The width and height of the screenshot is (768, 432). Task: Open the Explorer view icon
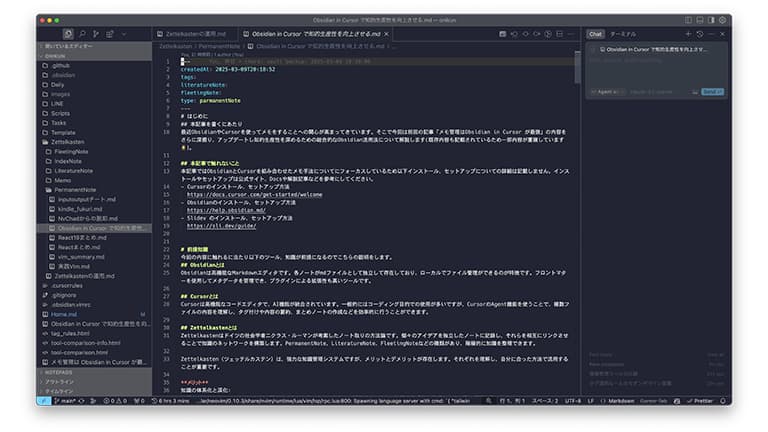[x=68, y=34]
